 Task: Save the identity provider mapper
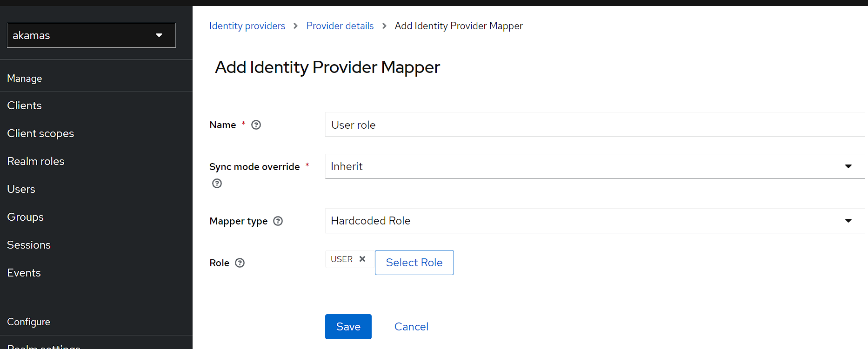(348, 327)
